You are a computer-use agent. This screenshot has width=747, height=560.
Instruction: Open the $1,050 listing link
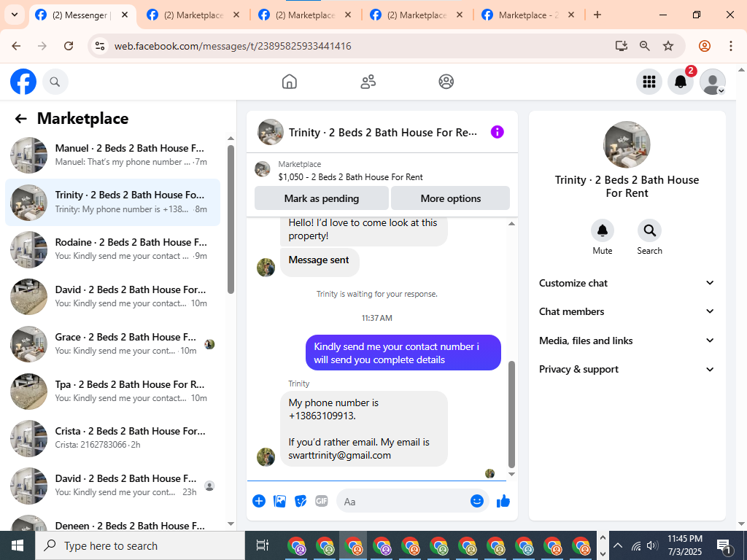tap(351, 177)
